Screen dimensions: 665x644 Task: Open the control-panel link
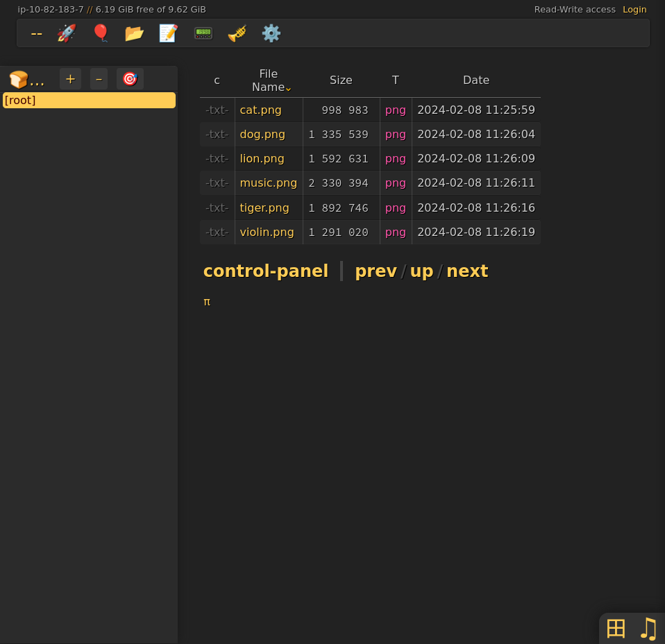tap(266, 271)
